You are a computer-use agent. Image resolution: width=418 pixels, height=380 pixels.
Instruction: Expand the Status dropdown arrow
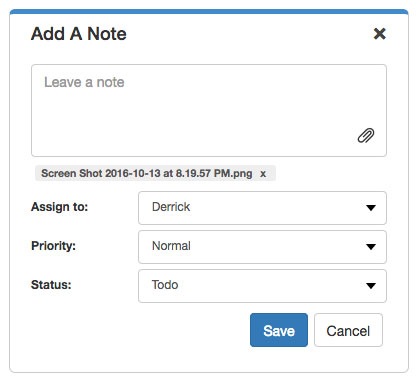click(371, 286)
